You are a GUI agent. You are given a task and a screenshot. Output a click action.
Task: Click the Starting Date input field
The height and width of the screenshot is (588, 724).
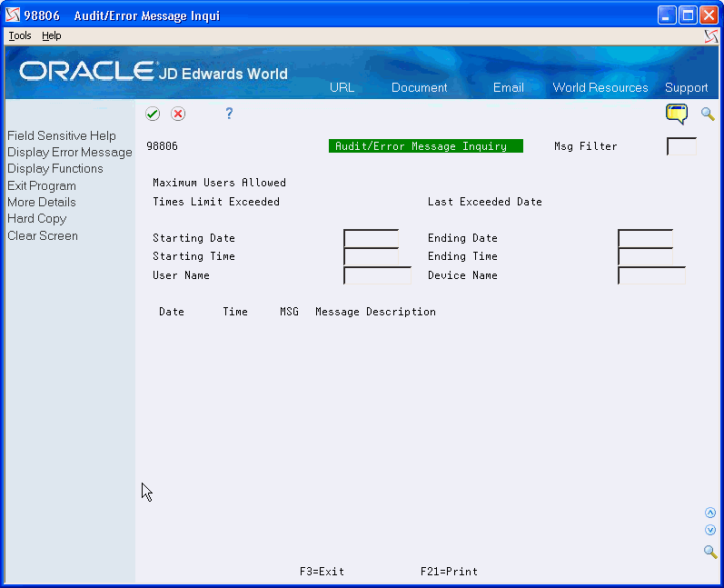[372, 238]
